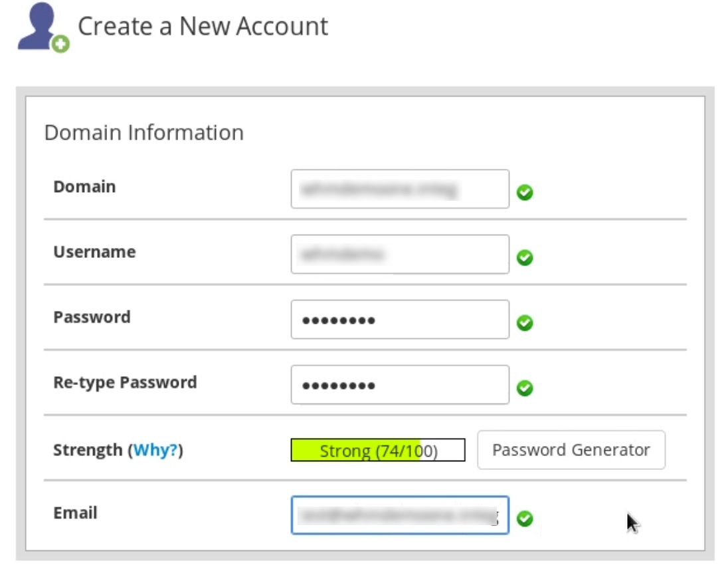Open the Why? strength help link
This screenshot has width=728, height=569.
pyautogui.click(x=155, y=450)
